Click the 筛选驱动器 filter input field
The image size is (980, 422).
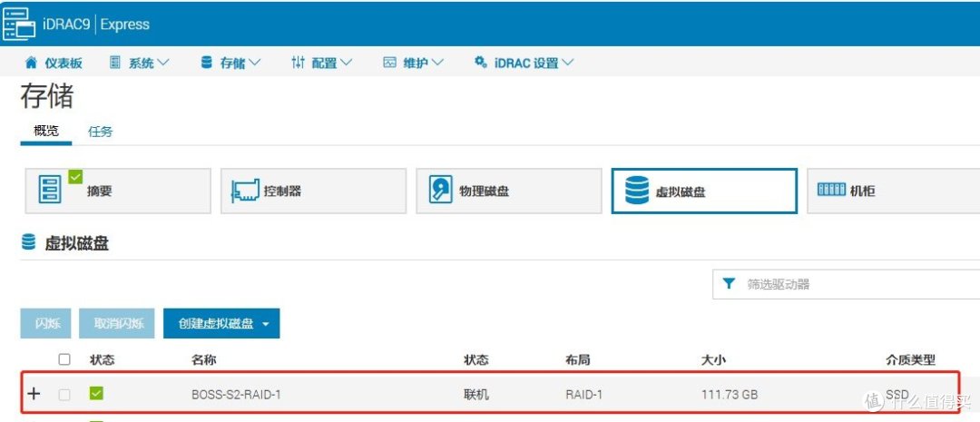(x=847, y=284)
